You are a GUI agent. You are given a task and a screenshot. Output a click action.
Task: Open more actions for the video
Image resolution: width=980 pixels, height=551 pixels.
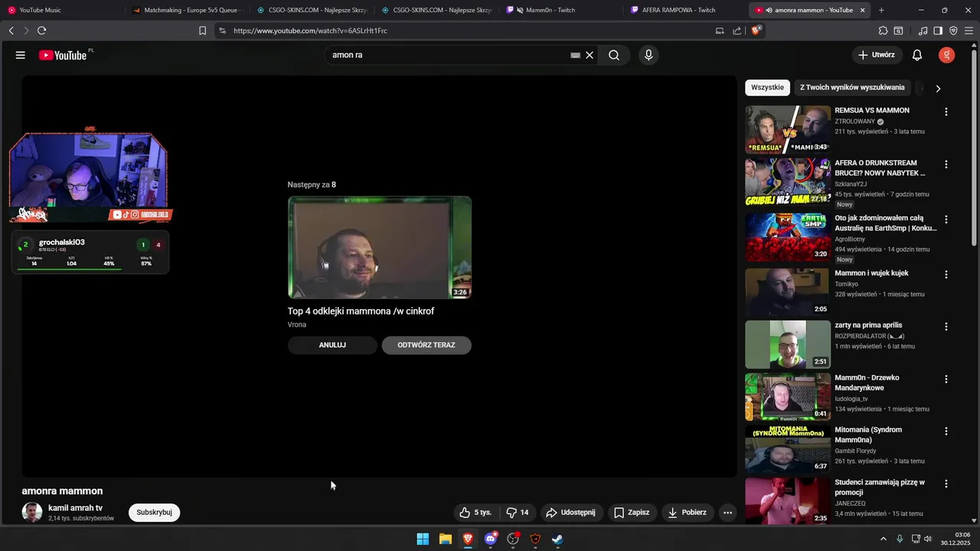coord(727,512)
